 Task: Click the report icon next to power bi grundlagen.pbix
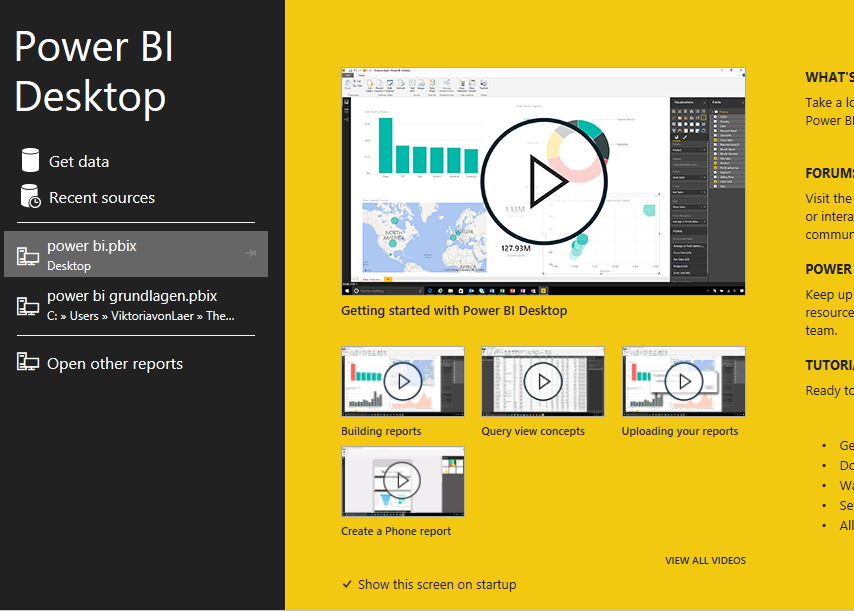(27, 304)
